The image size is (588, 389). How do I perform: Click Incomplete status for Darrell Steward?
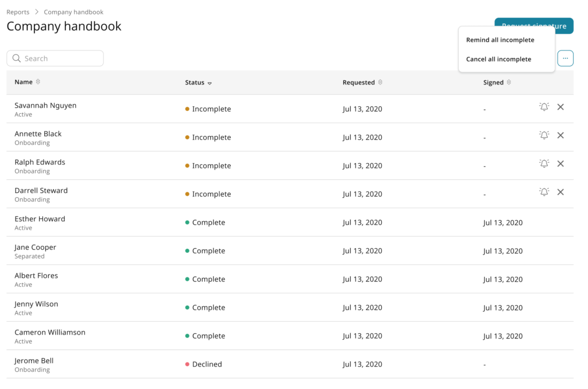tap(208, 194)
